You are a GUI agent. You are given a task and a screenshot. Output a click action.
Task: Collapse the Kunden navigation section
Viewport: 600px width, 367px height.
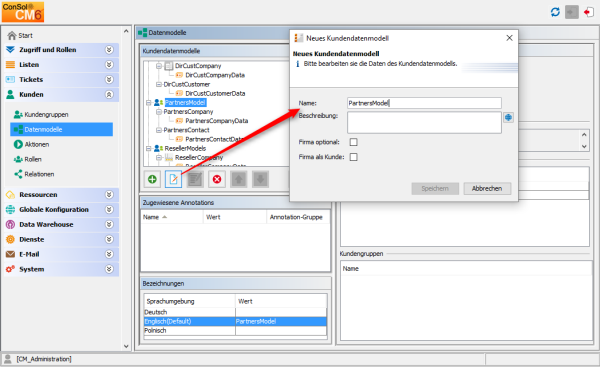[x=109, y=95]
